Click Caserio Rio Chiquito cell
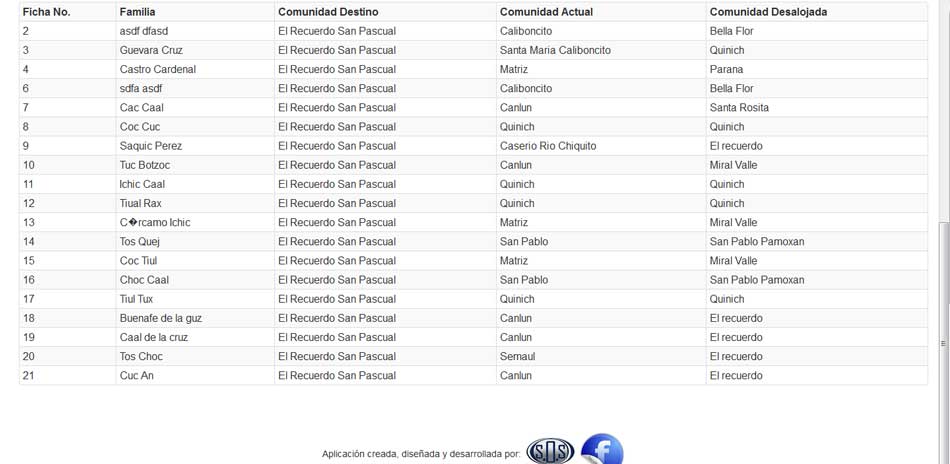 (601, 146)
